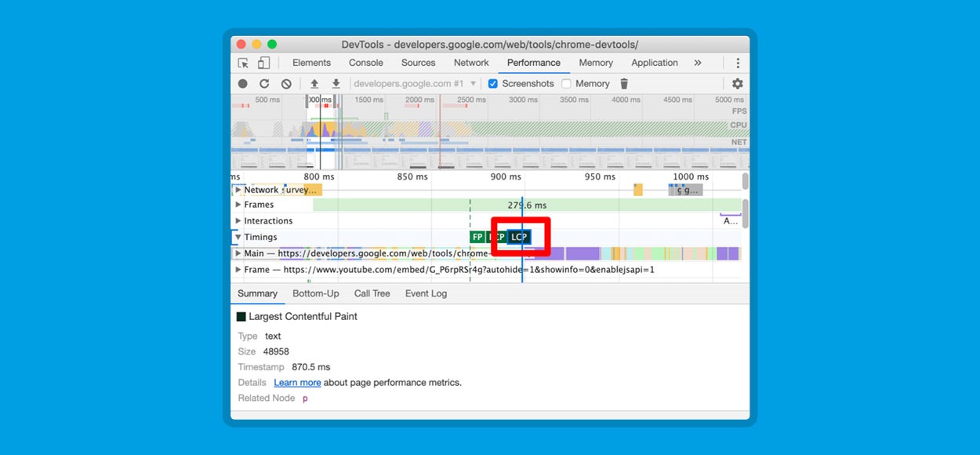Select the LCP timing marker
Screen dimensions: 980x455
[519, 237]
